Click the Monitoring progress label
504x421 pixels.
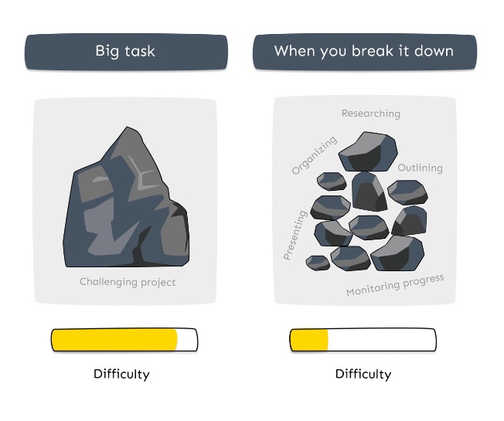395,284
